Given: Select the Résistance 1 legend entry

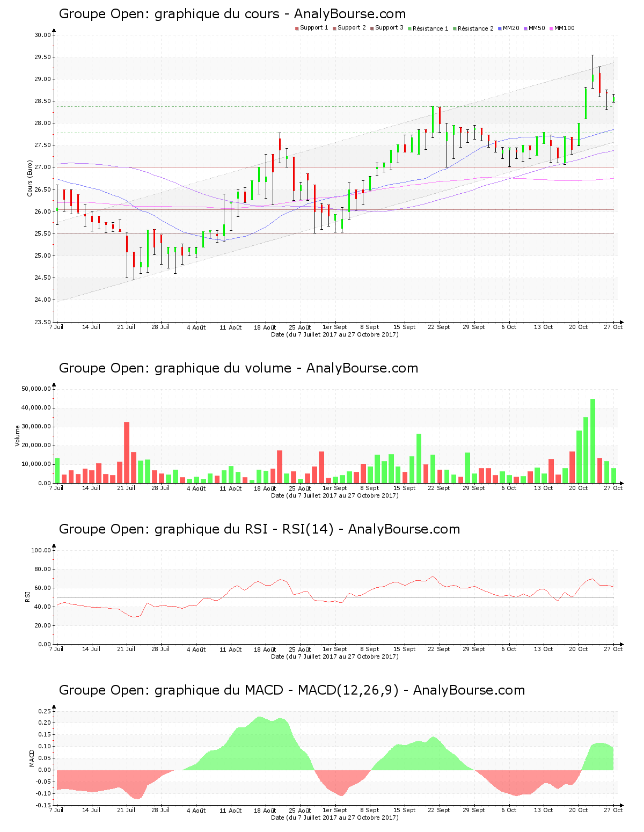Looking at the screenshot, I should 428,28.
